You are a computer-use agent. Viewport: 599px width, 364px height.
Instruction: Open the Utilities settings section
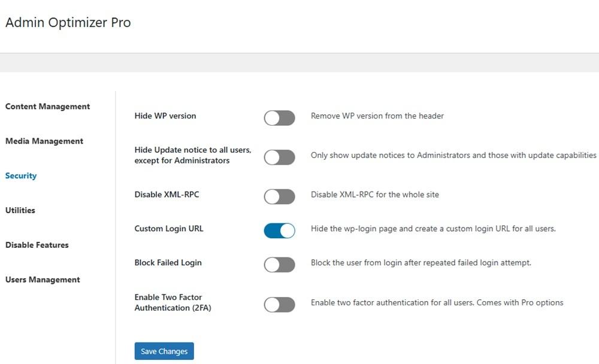(x=20, y=210)
